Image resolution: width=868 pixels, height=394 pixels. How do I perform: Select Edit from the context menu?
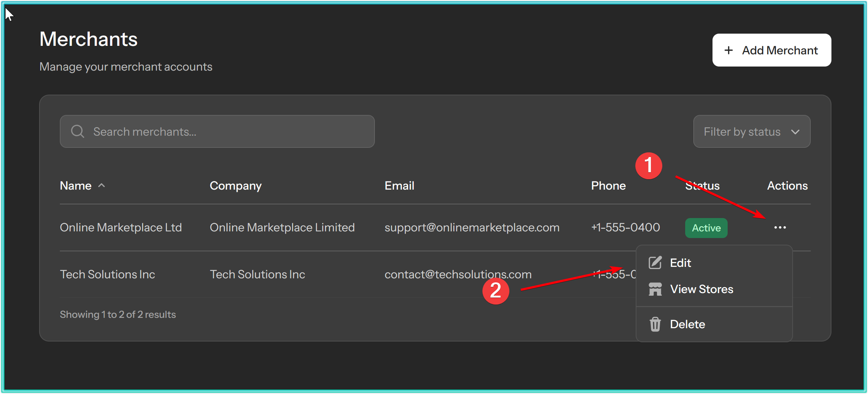680,263
